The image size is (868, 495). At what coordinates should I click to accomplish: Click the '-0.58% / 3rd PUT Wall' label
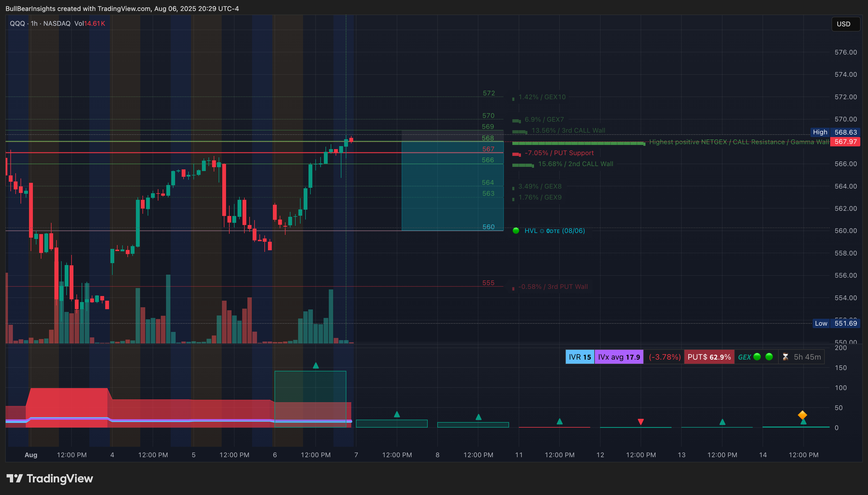pyautogui.click(x=553, y=287)
